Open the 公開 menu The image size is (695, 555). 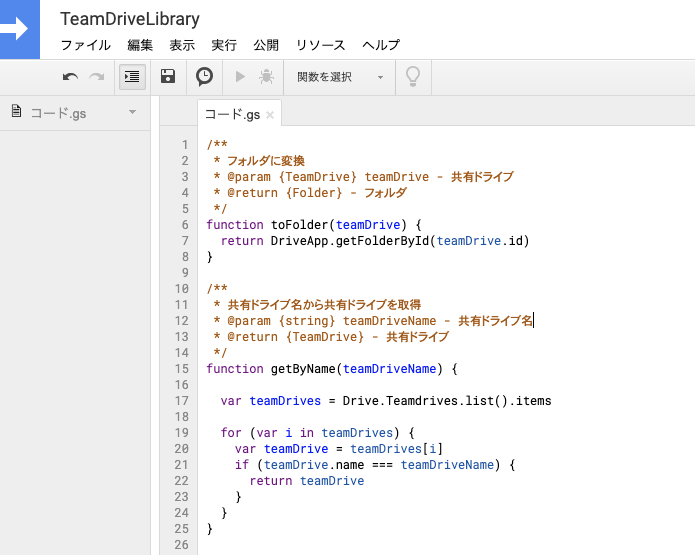(266, 45)
